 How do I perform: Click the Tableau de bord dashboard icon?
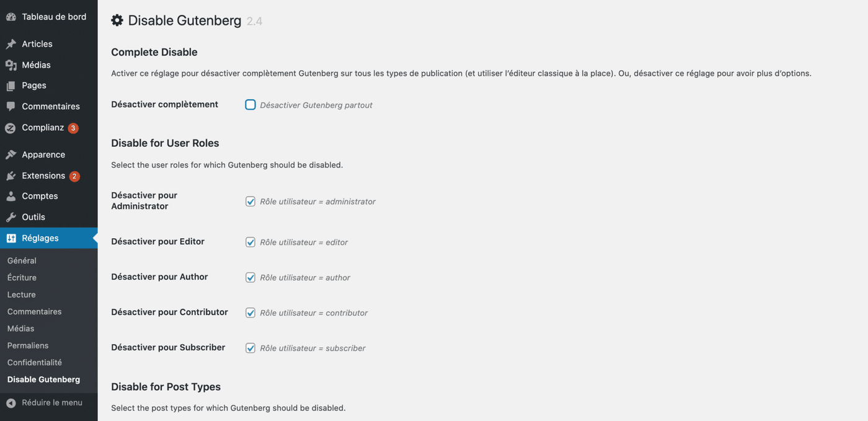[11, 17]
